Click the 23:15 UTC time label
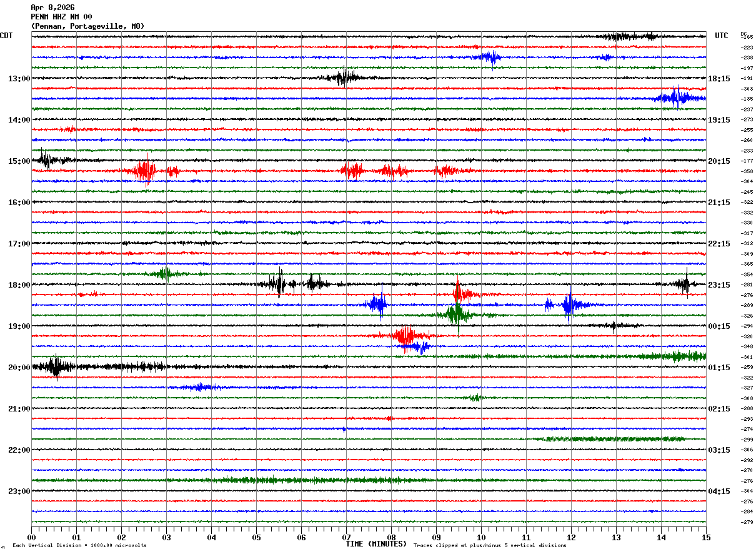The image size is (756, 554). [x=719, y=285]
